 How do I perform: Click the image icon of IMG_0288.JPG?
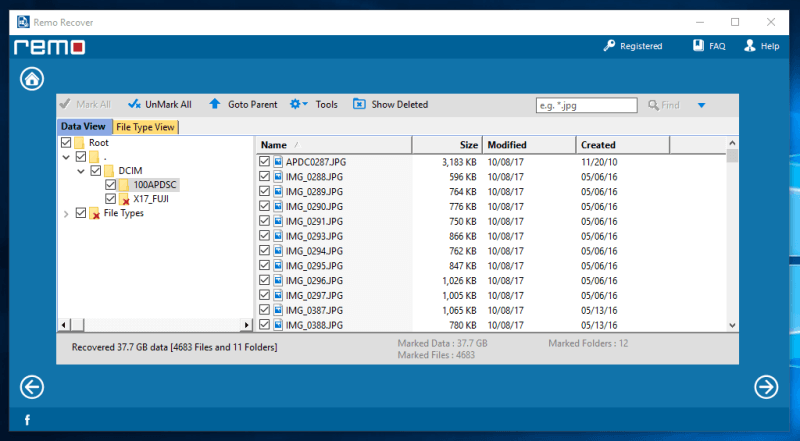tap(278, 177)
